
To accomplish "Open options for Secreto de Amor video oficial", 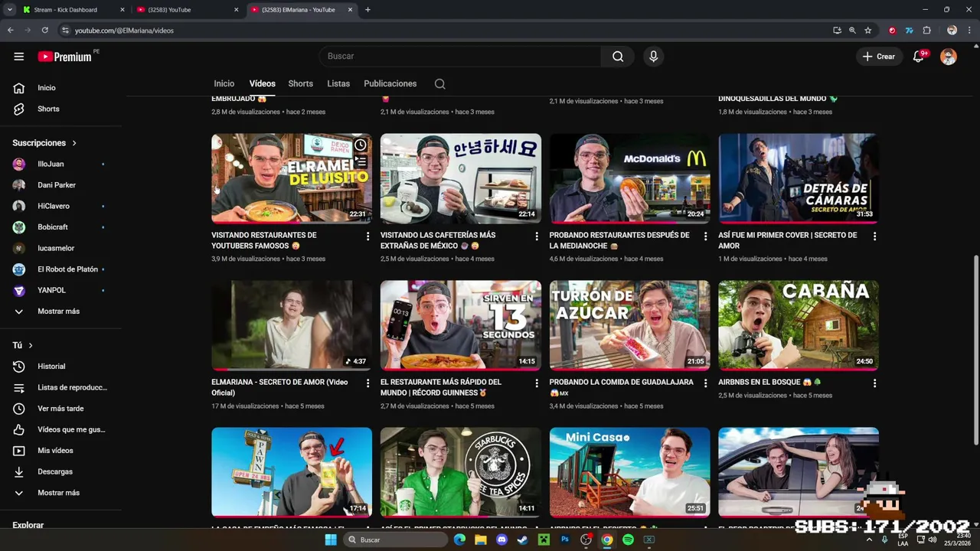I will tap(367, 383).
